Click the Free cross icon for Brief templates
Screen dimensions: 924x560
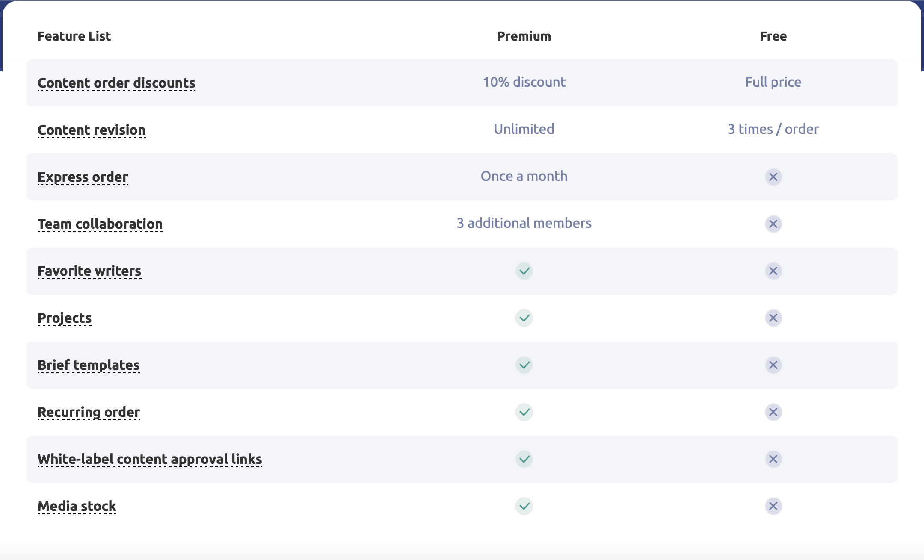click(773, 365)
